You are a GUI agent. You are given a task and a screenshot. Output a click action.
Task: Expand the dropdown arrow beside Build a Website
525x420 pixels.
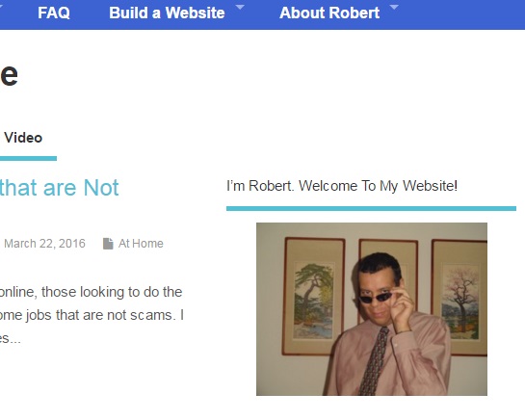tap(240, 7)
